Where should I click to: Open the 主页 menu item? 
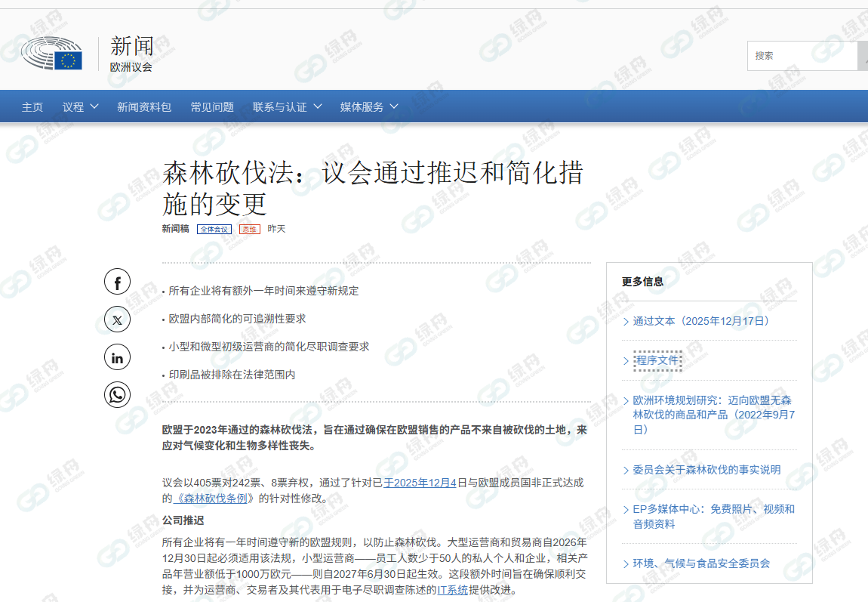[32, 107]
